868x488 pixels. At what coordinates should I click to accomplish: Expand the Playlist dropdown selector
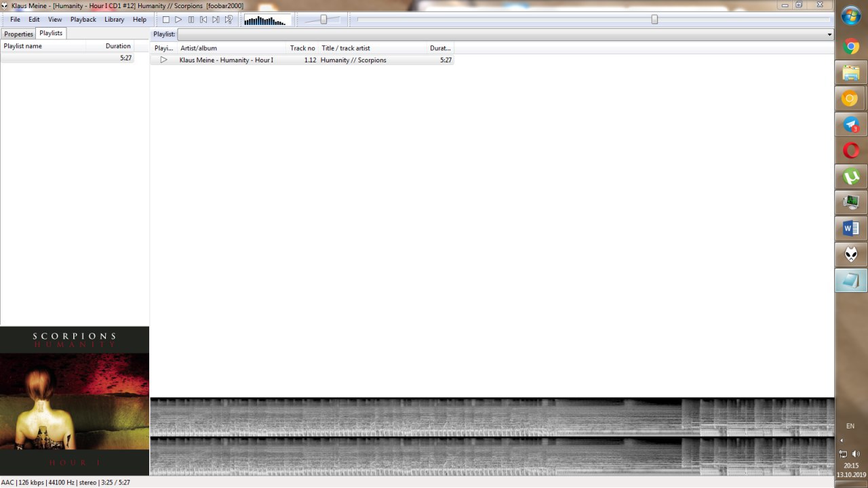(829, 35)
